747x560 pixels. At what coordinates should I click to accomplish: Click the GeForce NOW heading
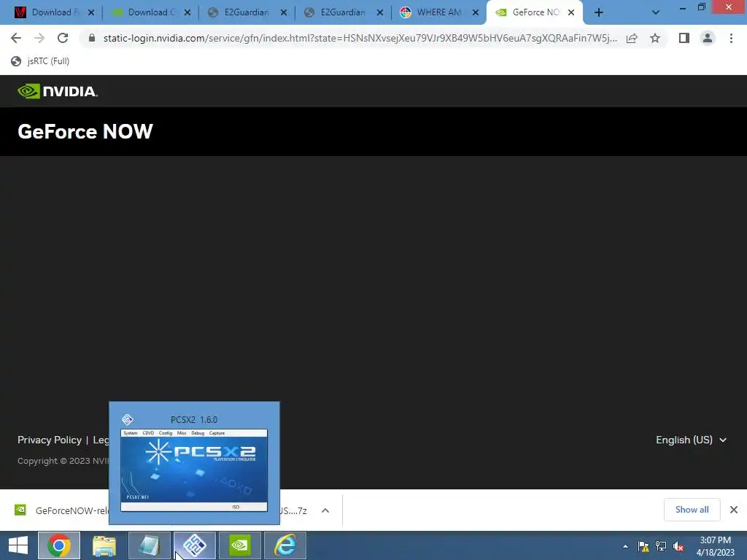pos(85,131)
